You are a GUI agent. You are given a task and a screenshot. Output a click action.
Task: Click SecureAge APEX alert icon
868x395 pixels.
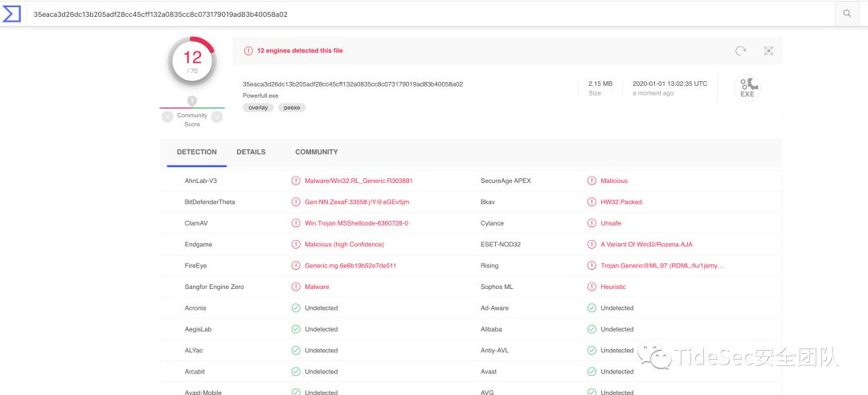592,181
